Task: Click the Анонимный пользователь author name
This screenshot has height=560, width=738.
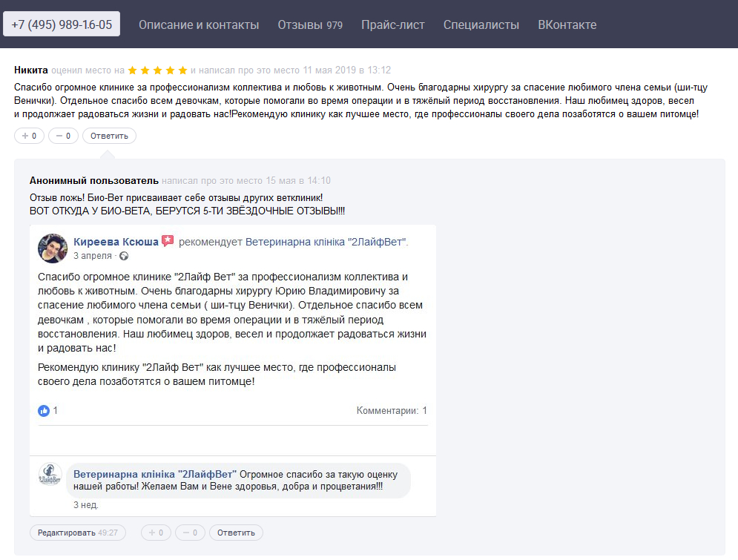Action: point(94,181)
